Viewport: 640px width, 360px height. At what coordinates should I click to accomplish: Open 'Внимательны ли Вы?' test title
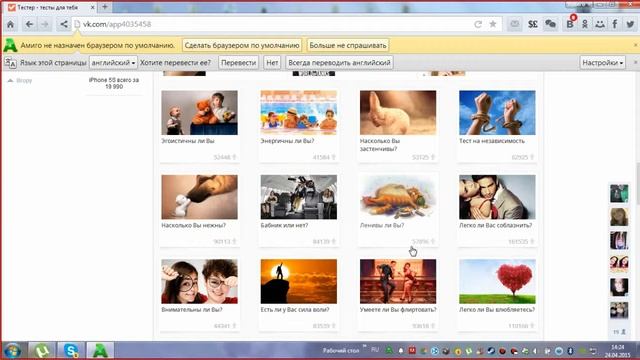(x=192, y=309)
